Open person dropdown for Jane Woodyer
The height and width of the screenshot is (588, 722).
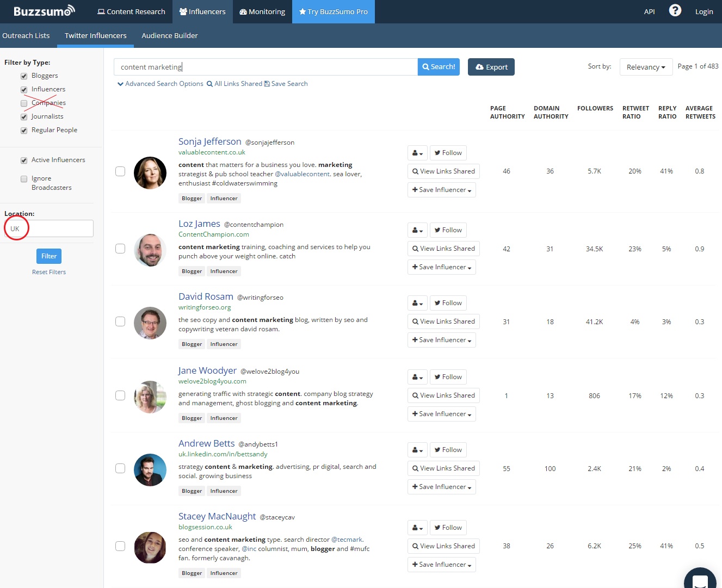[417, 377]
